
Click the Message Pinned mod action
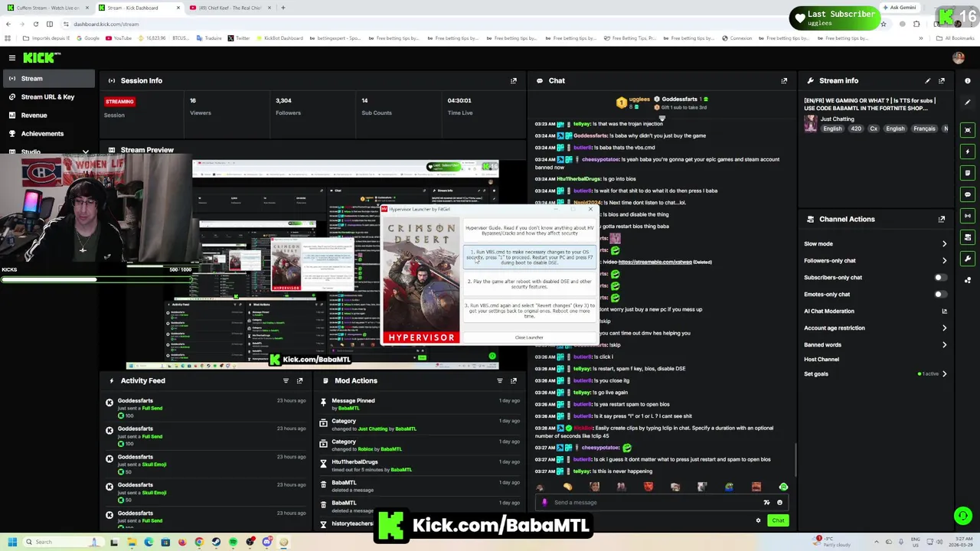(x=420, y=404)
